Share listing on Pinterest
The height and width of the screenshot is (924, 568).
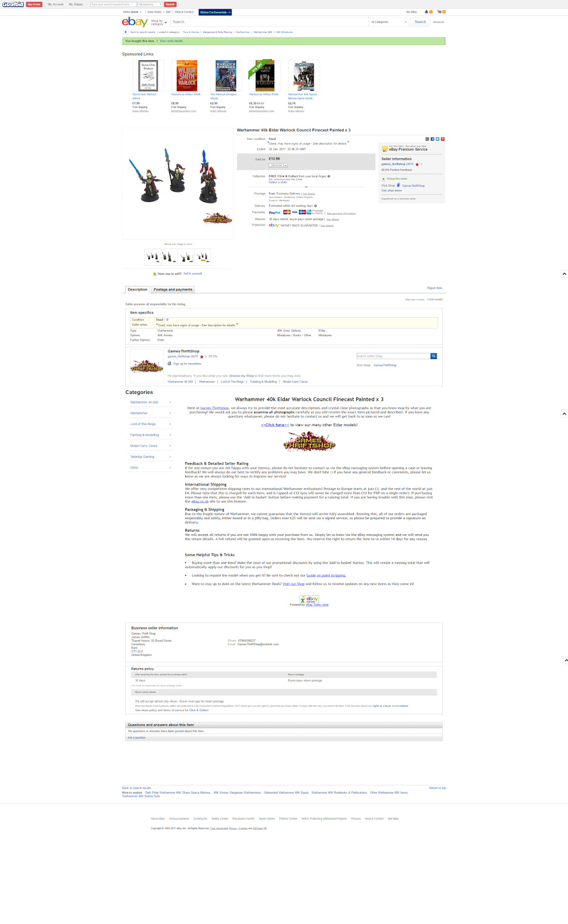[443, 139]
